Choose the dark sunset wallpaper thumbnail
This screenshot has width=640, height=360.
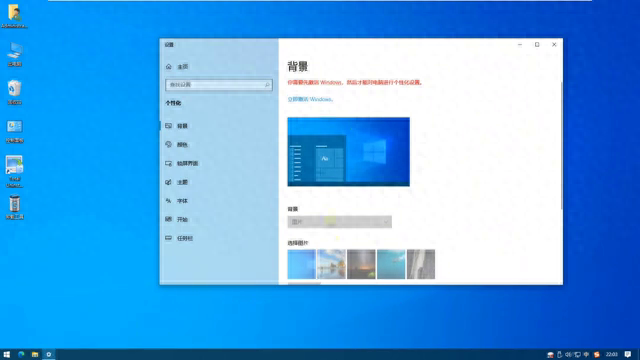tap(361, 264)
